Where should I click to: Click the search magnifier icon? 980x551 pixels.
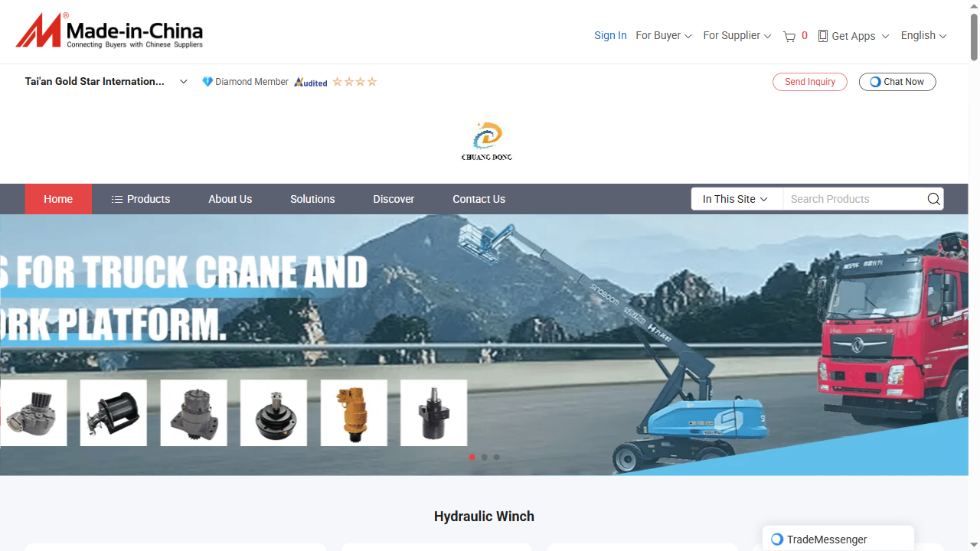[933, 199]
